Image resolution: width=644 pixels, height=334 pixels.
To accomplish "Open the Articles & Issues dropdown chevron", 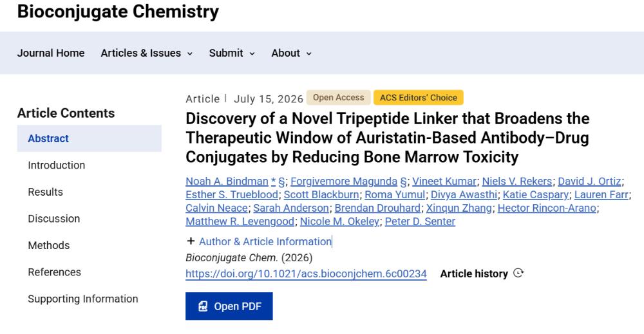I will click(x=190, y=54).
